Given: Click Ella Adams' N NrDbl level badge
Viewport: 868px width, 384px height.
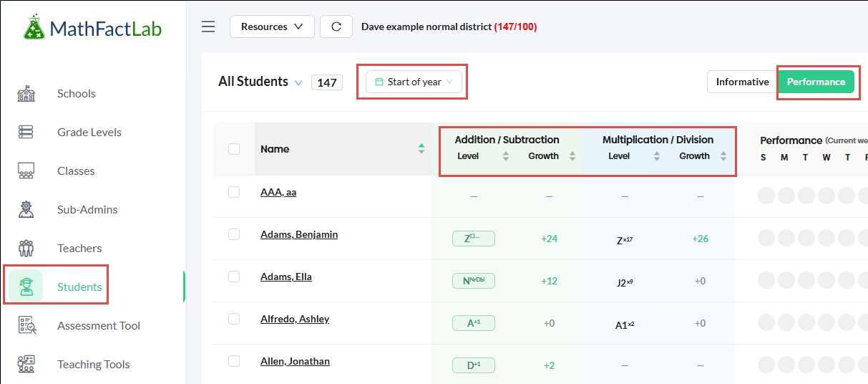Looking at the screenshot, I should coord(474,281).
